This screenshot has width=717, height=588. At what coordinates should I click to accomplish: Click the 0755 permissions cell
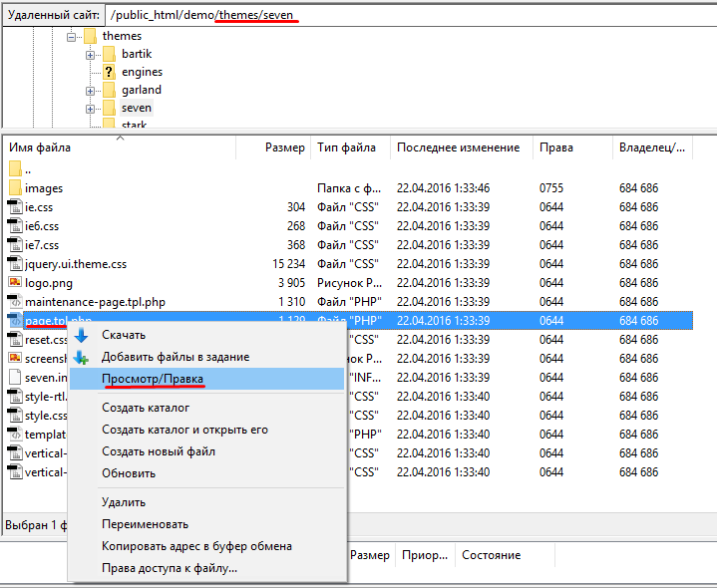551,188
